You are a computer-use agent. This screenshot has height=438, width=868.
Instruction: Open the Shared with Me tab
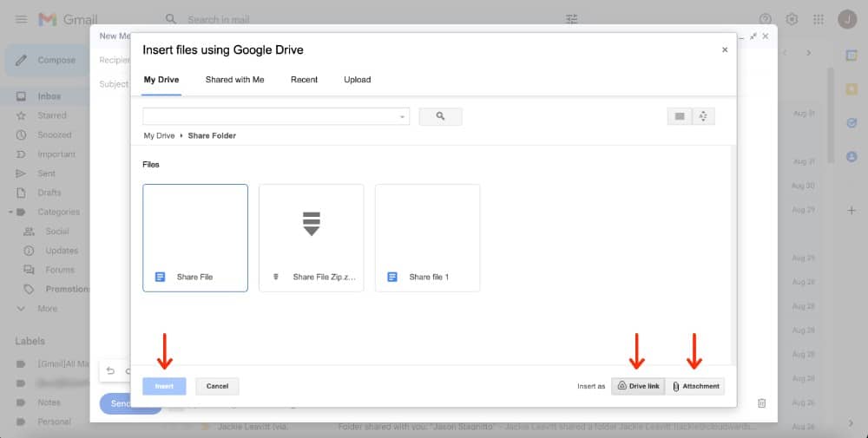[x=234, y=80]
